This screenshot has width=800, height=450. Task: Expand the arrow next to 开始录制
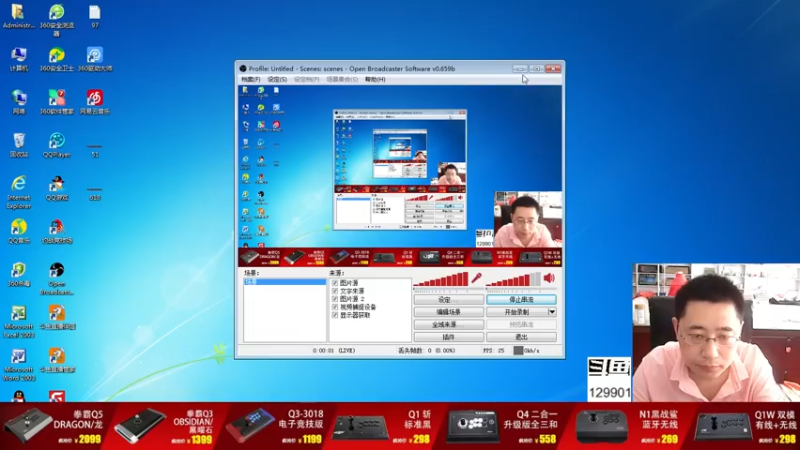(552, 312)
